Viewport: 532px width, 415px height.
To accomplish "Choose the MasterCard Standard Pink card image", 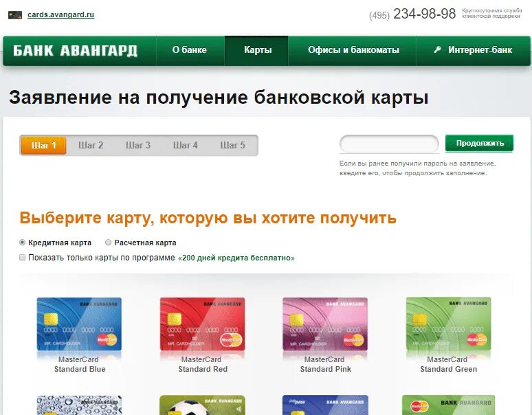I will pos(325,324).
